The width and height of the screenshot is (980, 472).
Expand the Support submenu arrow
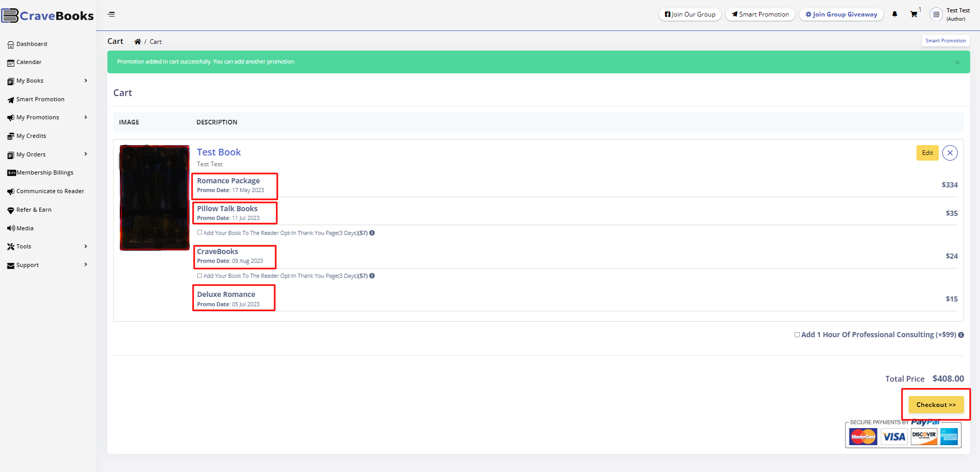(x=86, y=264)
